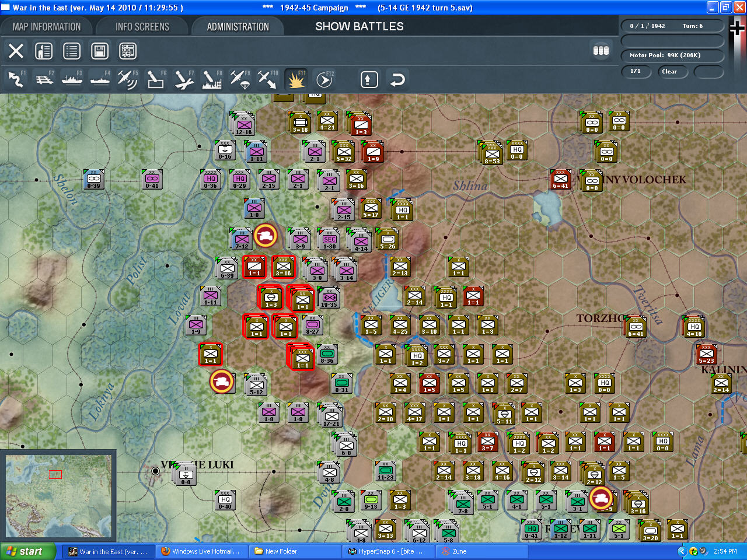Select the F7 bomb airfield icon
This screenshot has width=747, height=560.
click(184, 79)
